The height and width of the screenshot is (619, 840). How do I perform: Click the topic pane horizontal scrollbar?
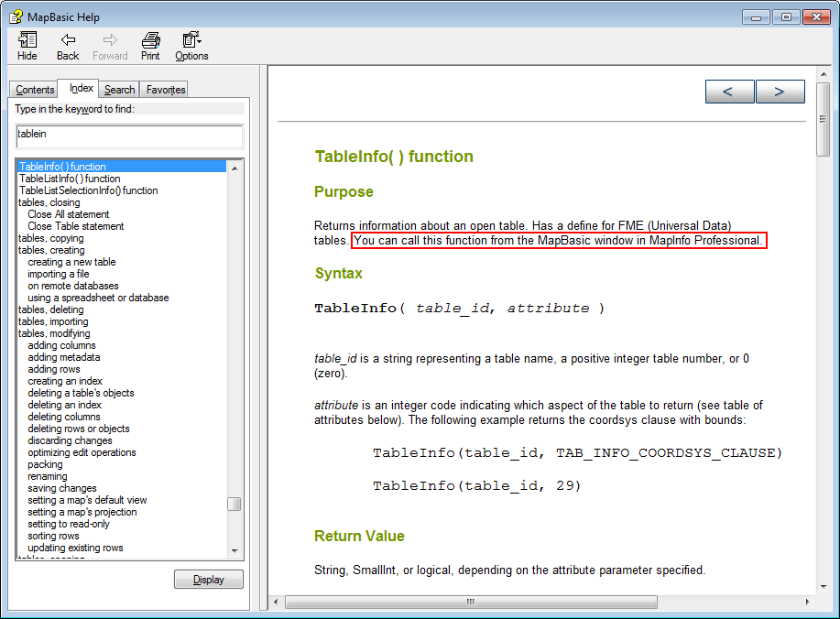click(469, 602)
